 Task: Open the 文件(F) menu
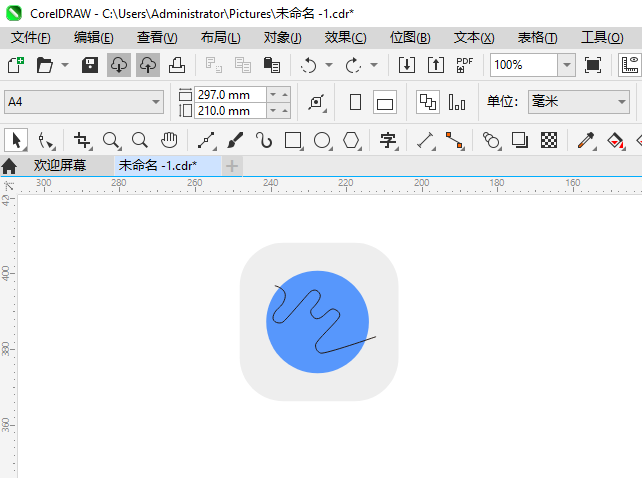pos(31,38)
